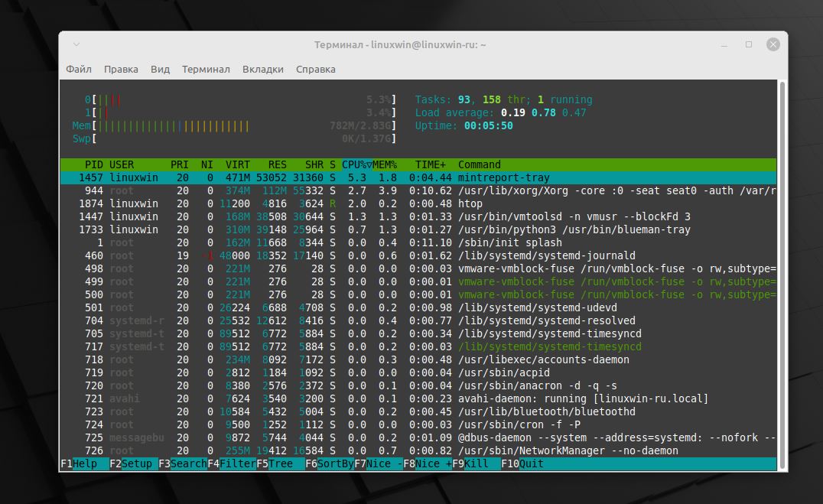Select the anacron process row
The height and width of the screenshot is (504, 823).
[418, 386]
